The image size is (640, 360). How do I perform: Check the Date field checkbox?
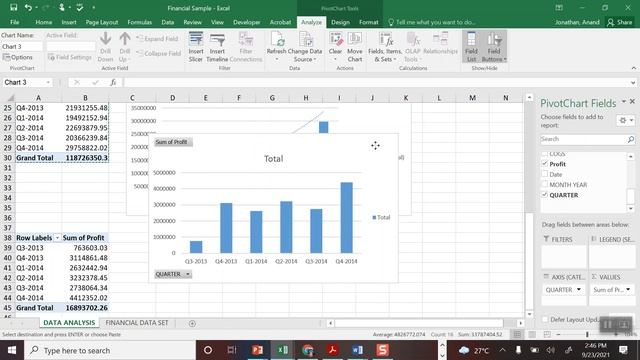click(x=544, y=174)
